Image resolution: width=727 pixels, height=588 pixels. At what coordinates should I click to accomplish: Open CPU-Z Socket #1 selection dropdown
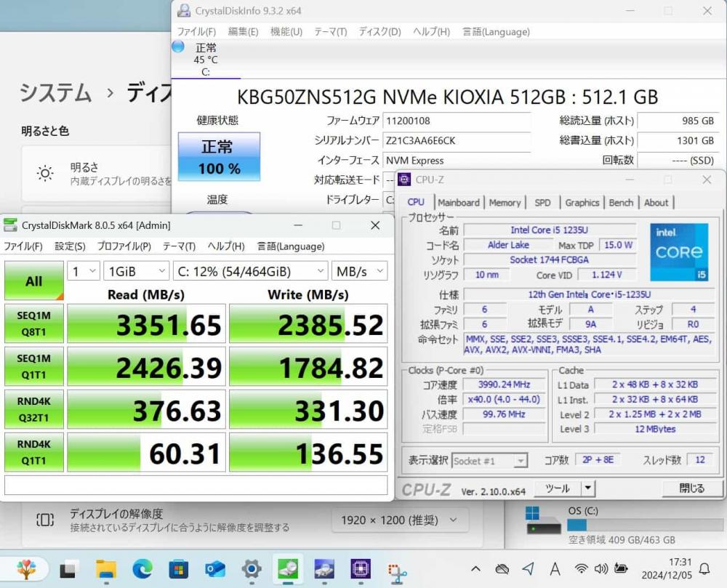489,461
